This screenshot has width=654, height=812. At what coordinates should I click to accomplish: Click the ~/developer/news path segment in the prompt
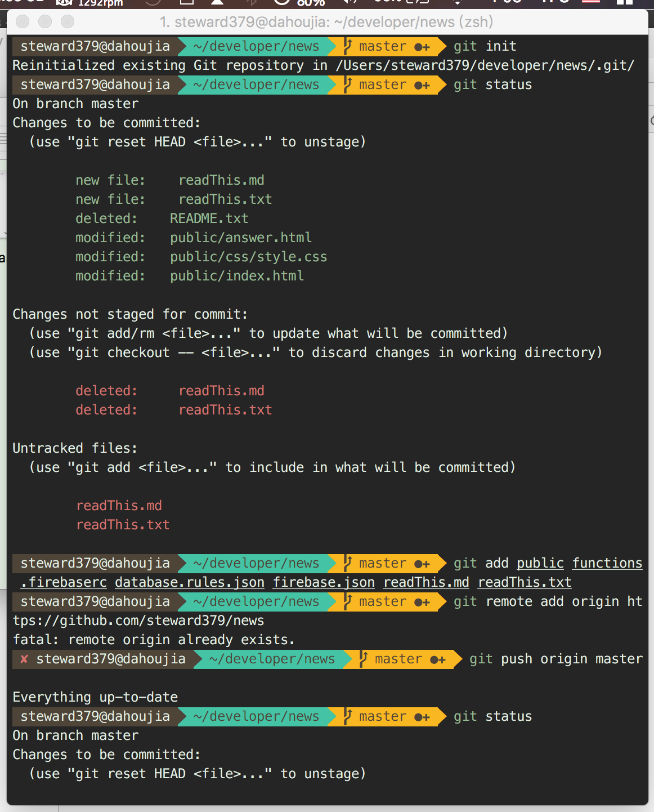pos(256,46)
